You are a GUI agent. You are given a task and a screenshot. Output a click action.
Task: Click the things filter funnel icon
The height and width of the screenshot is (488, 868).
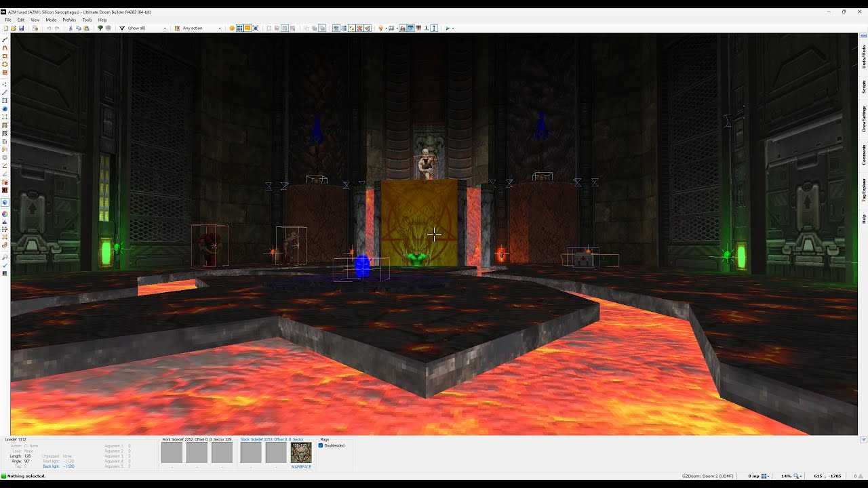(122, 28)
